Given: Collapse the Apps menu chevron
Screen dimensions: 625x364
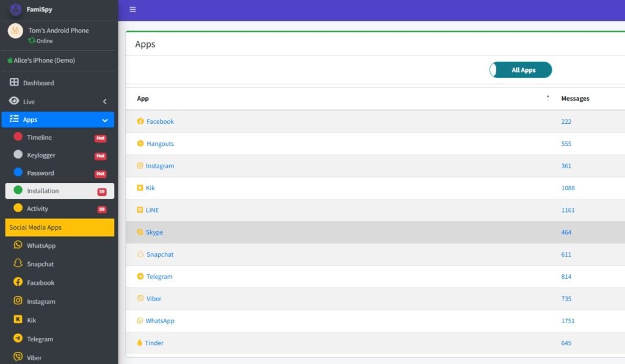Looking at the screenshot, I should tap(105, 120).
